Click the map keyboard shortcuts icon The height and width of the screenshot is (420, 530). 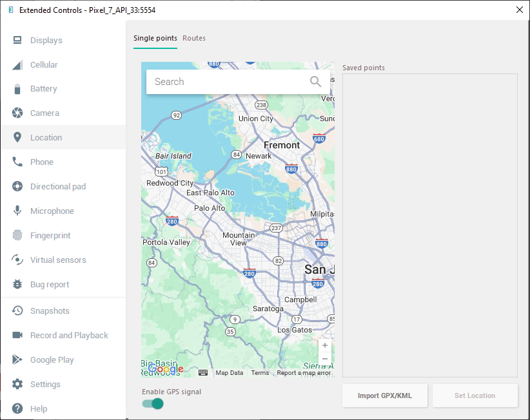click(x=203, y=373)
